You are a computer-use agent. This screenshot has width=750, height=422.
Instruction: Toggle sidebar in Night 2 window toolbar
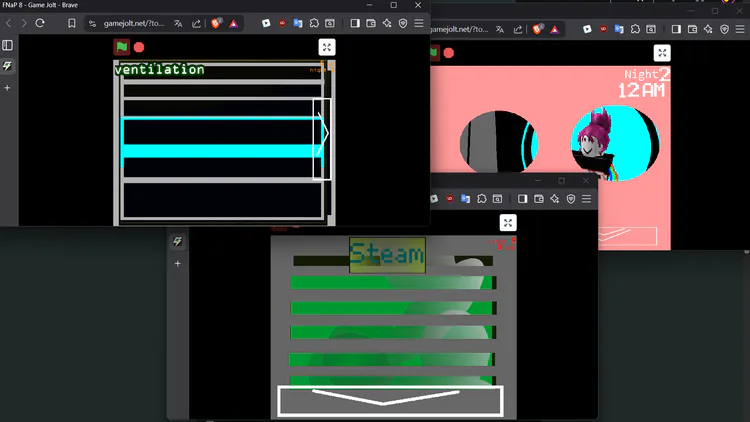pos(676,30)
